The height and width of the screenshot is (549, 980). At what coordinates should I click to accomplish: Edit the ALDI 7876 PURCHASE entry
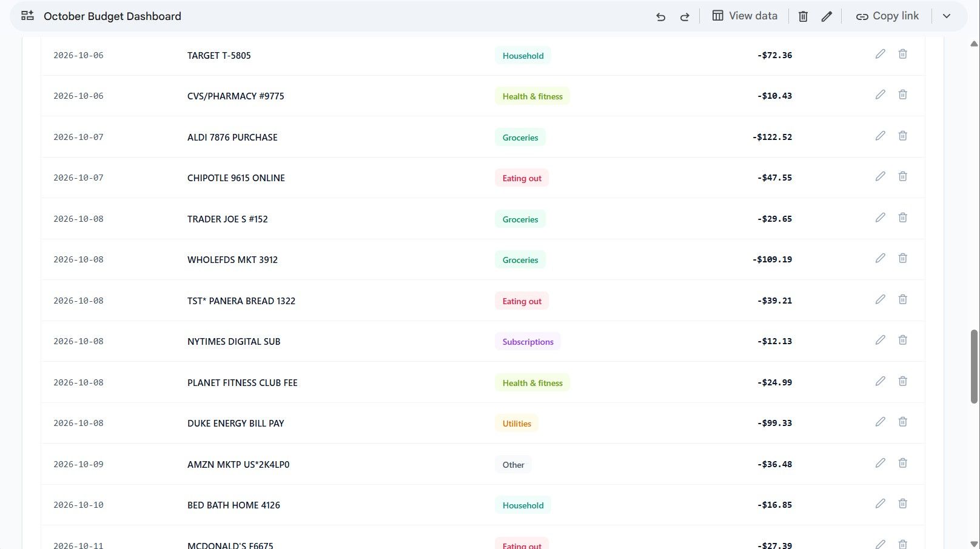tap(881, 136)
